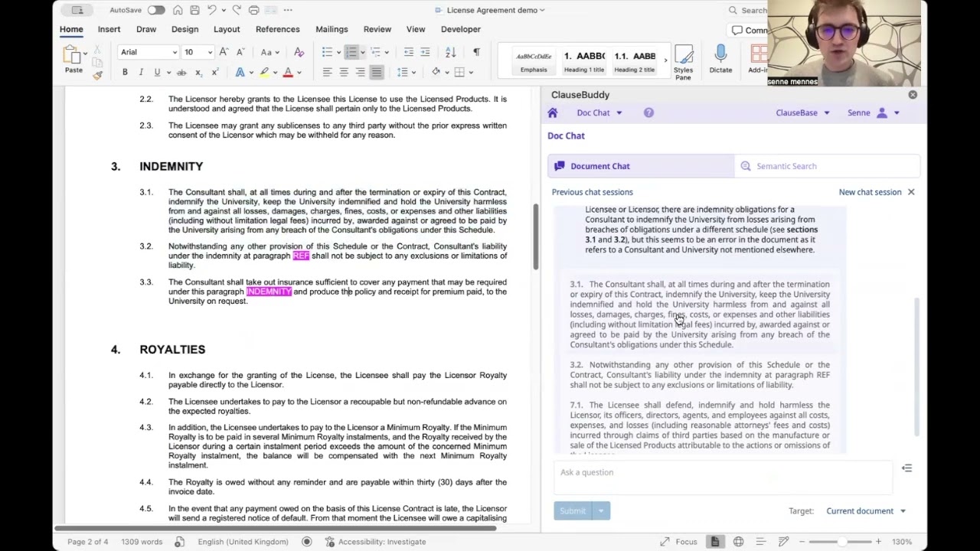Go to ClauseBuddy home
The height and width of the screenshot is (551, 980).
[x=552, y=112]
